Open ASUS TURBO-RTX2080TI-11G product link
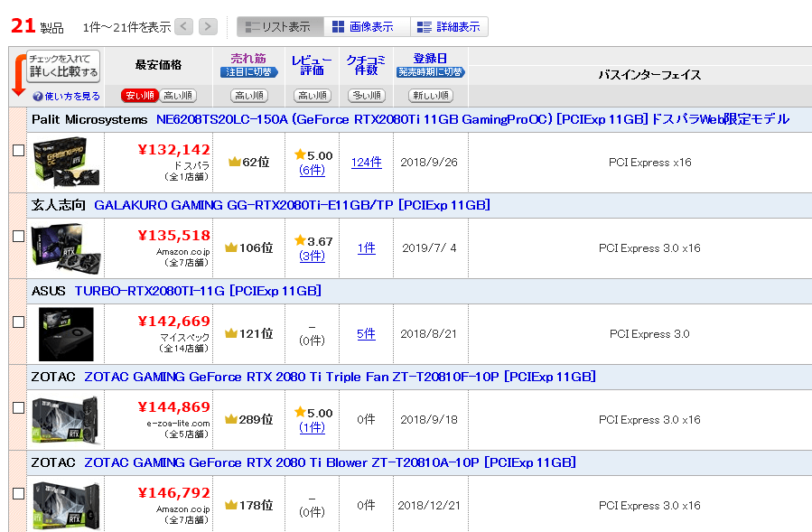 tap(198, 291)
